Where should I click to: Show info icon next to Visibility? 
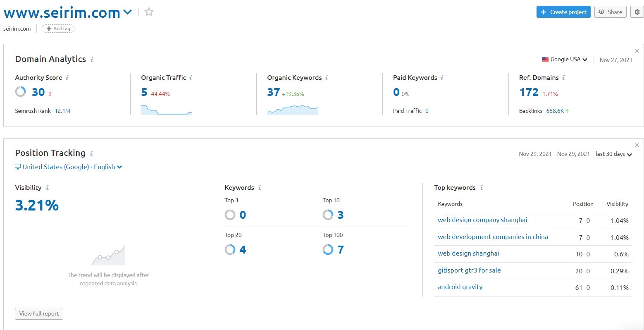pyautogui.click(x=47, y=188)
